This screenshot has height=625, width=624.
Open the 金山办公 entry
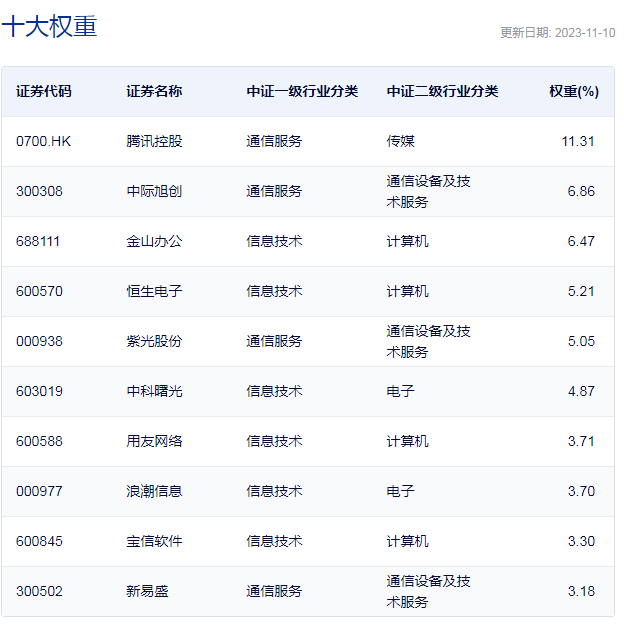[x=154, y=241]
